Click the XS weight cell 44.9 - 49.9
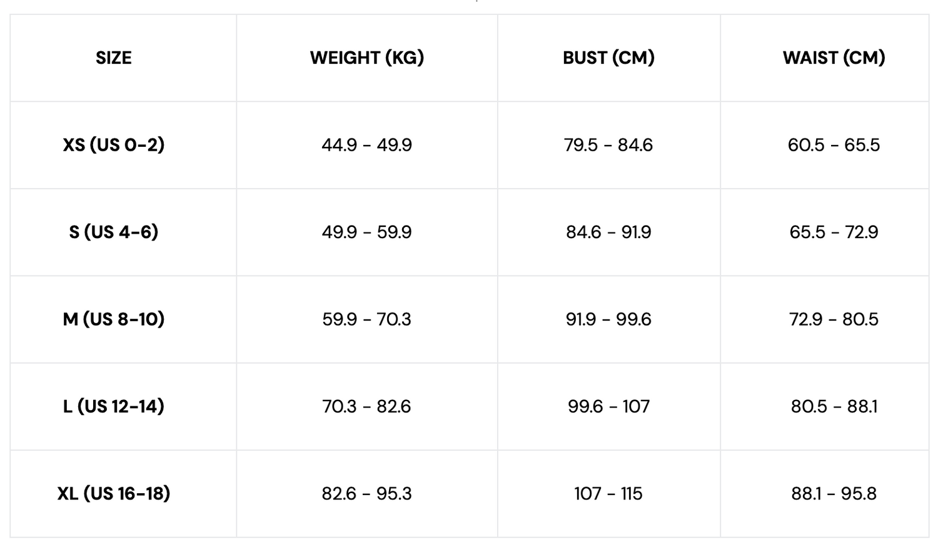 367,145
